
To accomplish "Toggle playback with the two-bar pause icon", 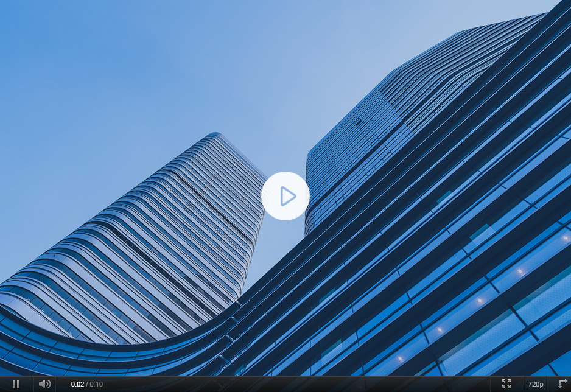I will pyautogui.click(x=16, y=384).
